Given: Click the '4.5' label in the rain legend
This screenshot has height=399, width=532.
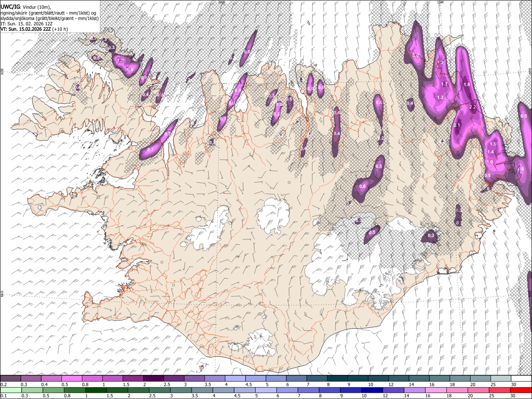Looking at the screenshot, I should [x=238, y=396].
